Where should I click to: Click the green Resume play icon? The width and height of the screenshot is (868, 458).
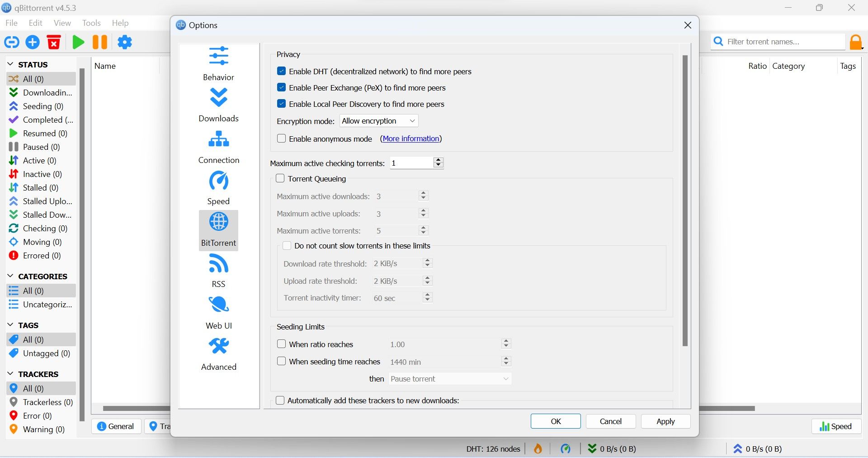coord(78,42)
